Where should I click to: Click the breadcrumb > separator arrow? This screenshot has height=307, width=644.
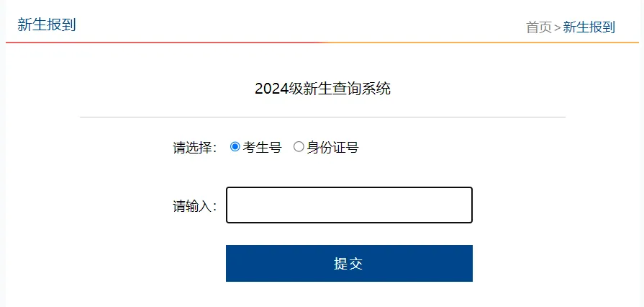click(558, 27)
